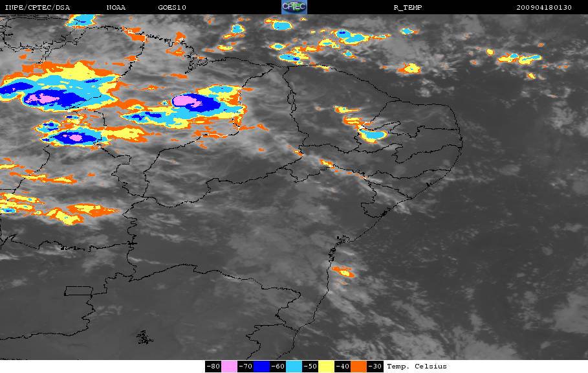Click the -30 legend temperature label
Screen dimensions: 588x373
click(375, 367)
